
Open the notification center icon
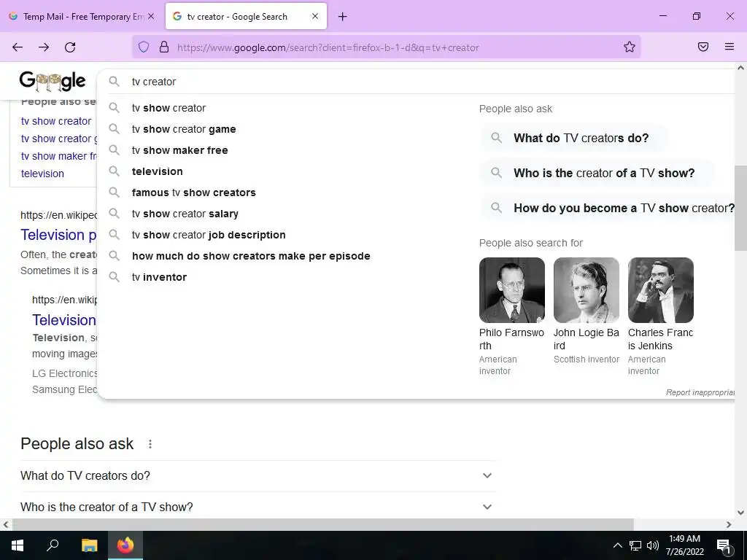pyautogui.click(x=724, y=545)
